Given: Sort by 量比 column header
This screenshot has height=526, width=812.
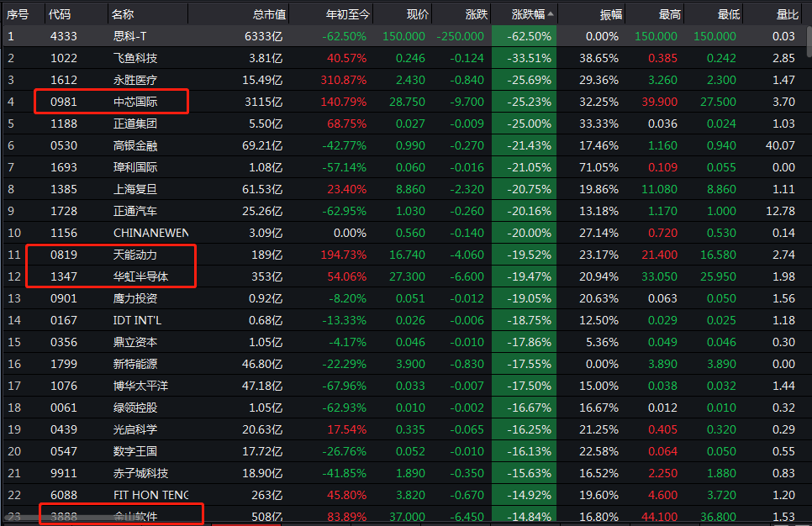Looking at the screenshot, I should point(788,14).
